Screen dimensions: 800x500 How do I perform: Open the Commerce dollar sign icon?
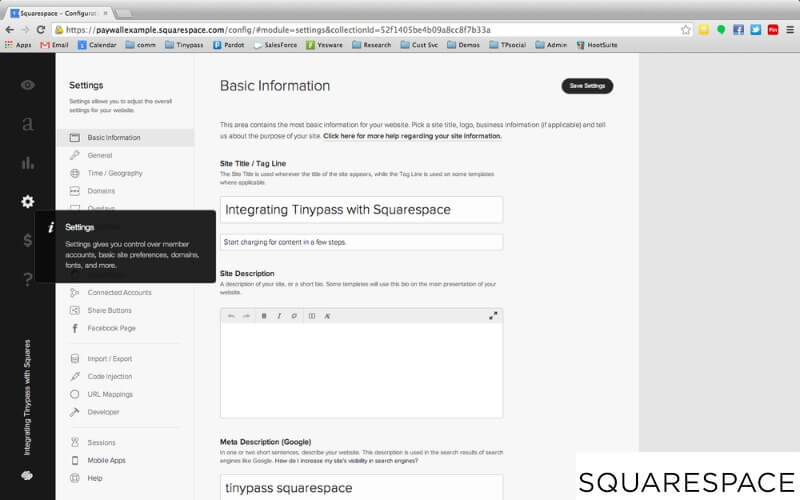click(x=28, y=240)
